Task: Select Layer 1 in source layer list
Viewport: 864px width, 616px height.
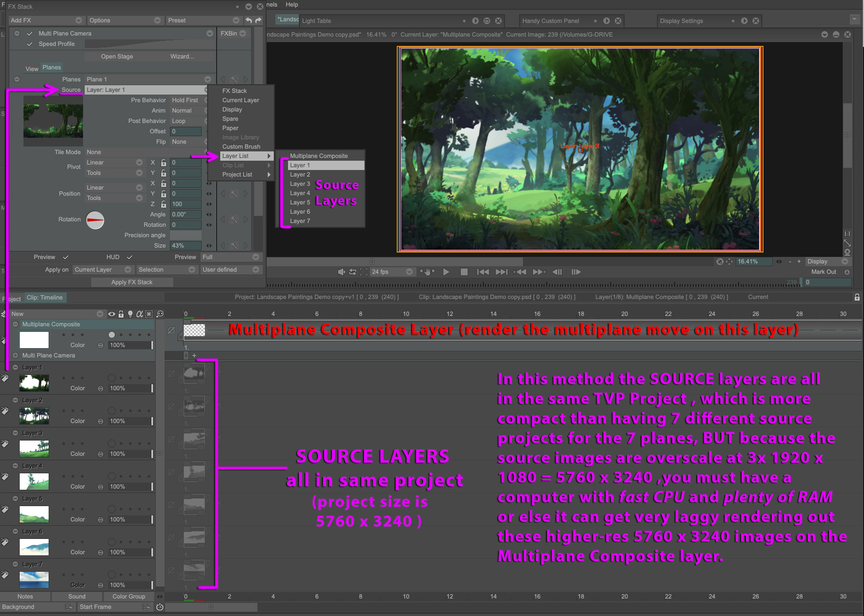Action: pyautogui.click(x=326, y=165)
